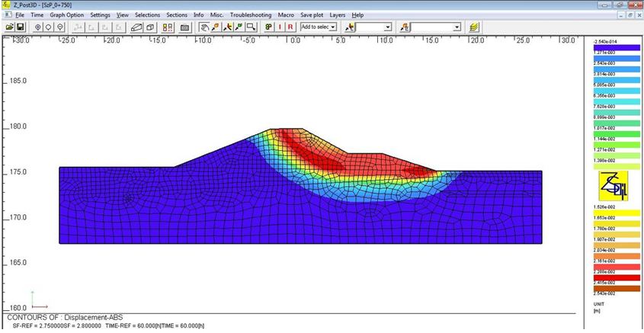Expand the rightmost toolbar combo box

click(457, 27)
